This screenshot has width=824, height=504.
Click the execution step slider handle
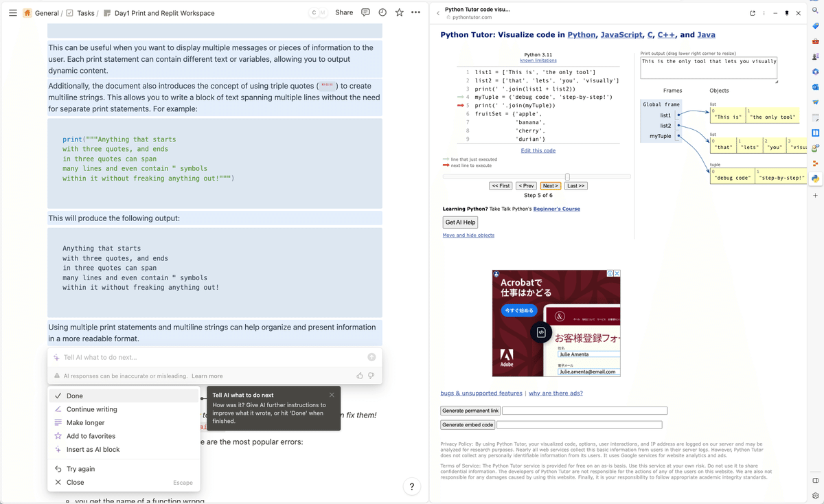[x=569, y=176]
